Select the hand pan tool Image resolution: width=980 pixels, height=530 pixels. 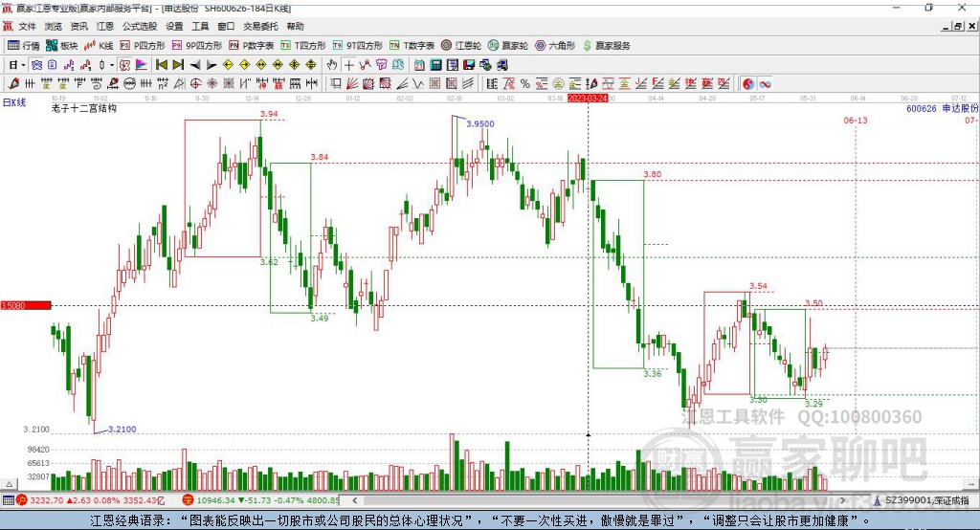332,65
